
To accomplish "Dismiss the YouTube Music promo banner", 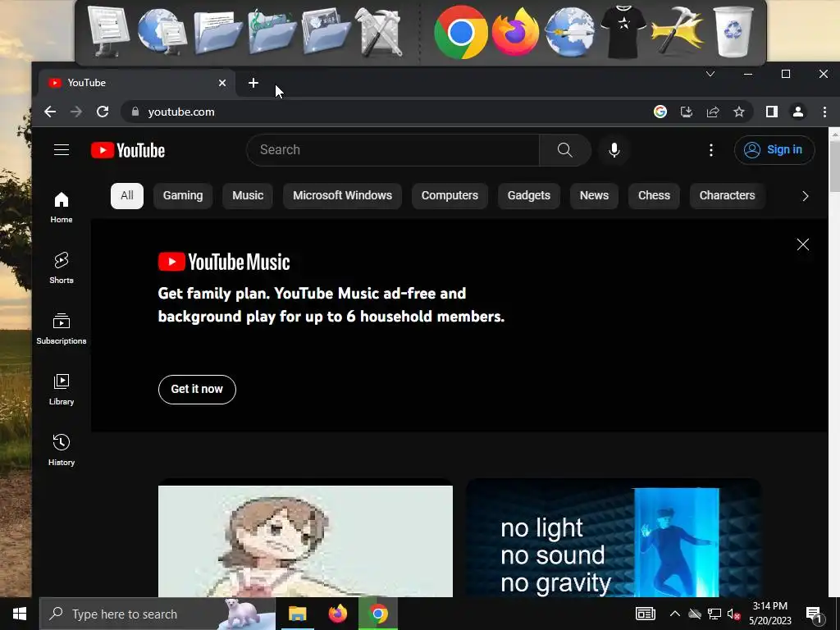I will point(802,244).
